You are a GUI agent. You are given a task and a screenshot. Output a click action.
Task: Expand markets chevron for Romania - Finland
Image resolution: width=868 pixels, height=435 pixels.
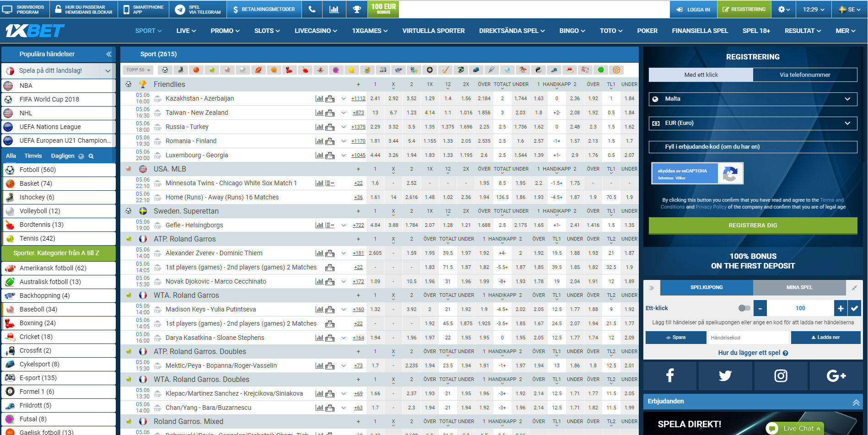(x=344, y=141)
